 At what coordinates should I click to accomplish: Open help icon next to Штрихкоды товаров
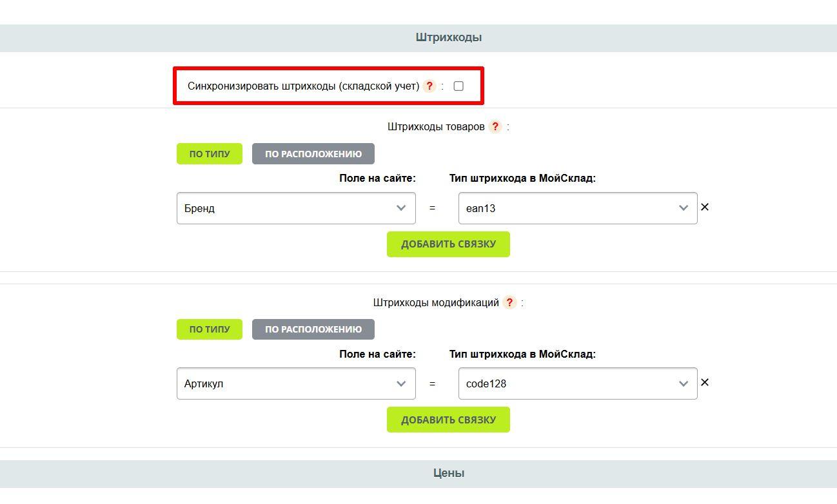click(495, 126)
